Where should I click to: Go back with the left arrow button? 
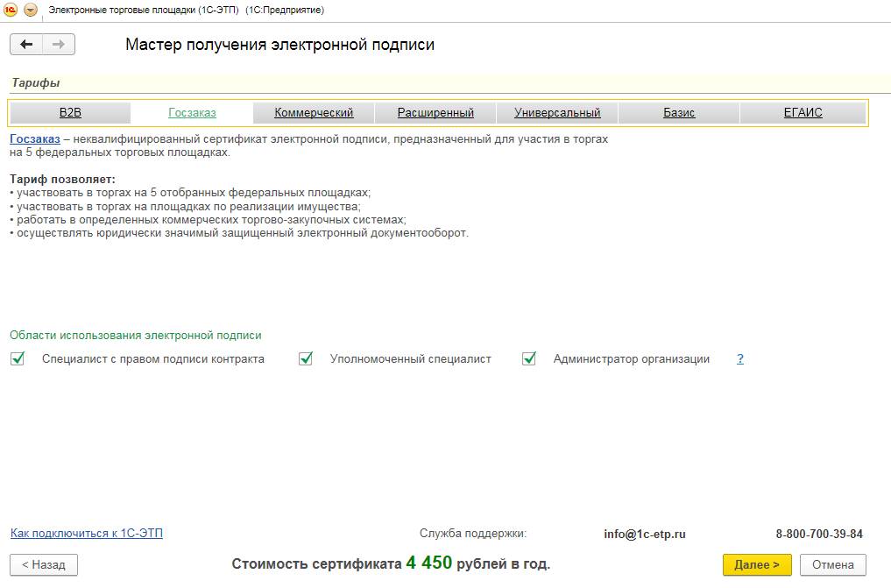tap(26, 45)
